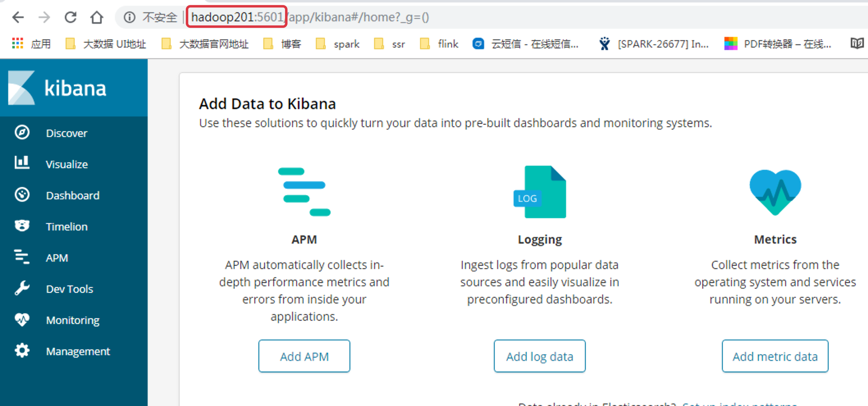
Task: Open ssr bookmark folder
Action: click(x=389, y=44)
